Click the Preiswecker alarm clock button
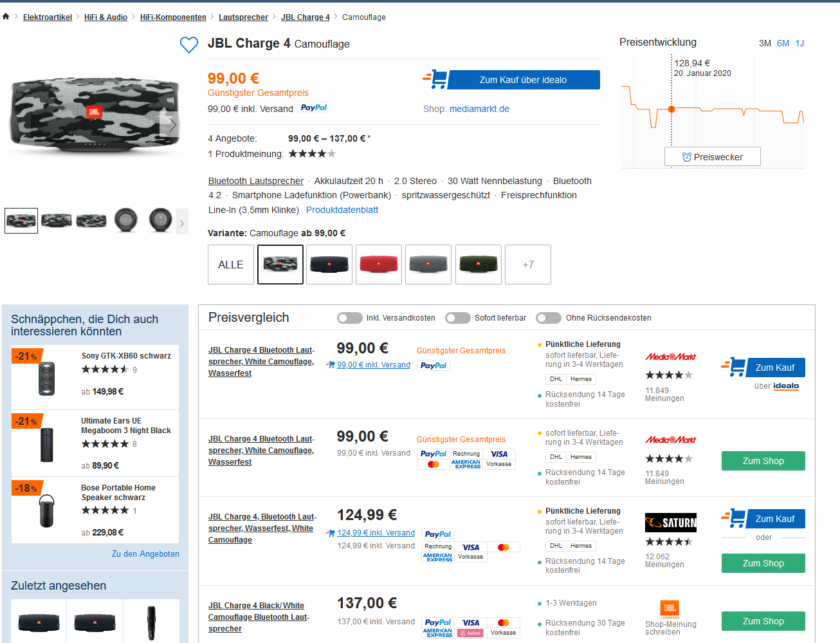This screenshot has width=840, height=643. [712, 157]
